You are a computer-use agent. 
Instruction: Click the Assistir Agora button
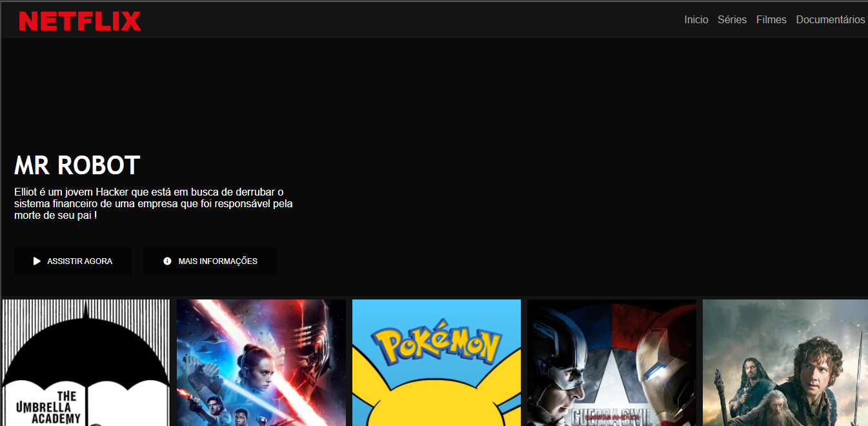point(72,261)
